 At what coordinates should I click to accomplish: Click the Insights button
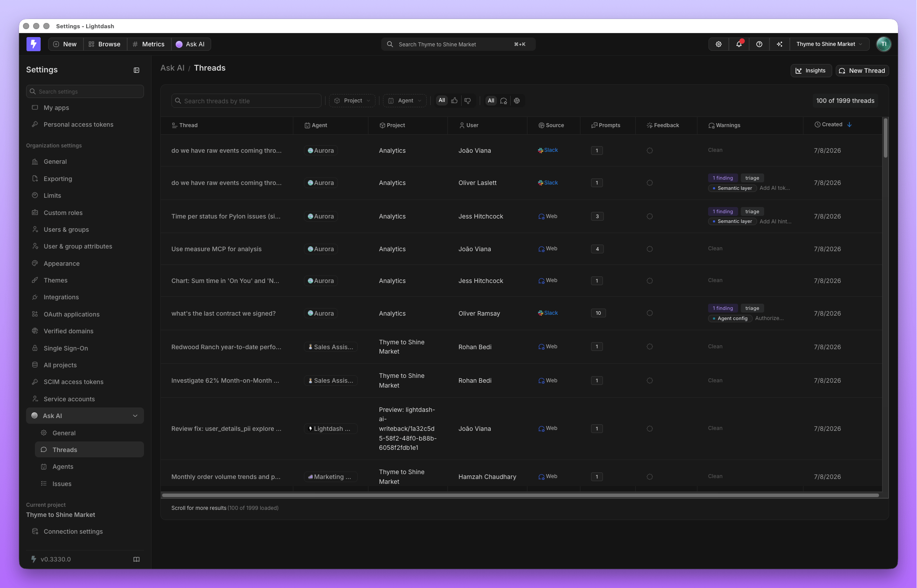click(811, 71)
